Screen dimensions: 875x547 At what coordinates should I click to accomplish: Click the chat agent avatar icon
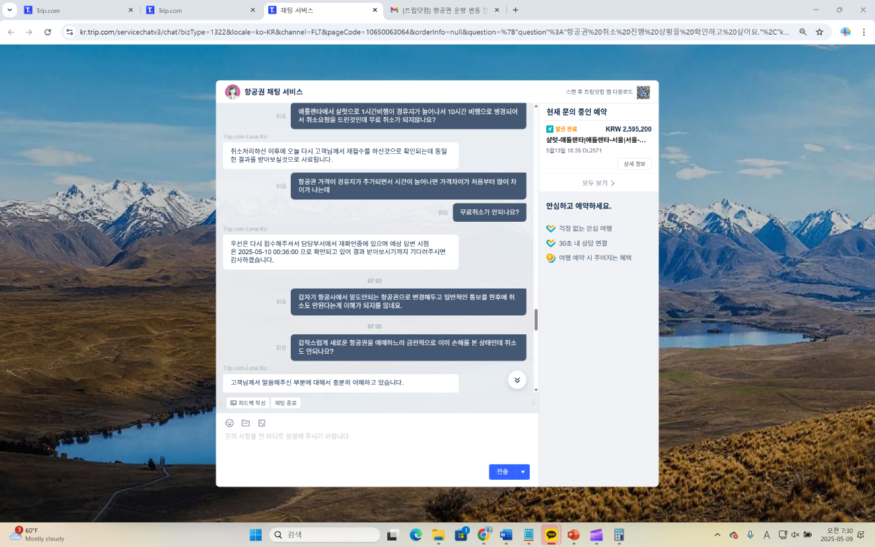point(232,92)
